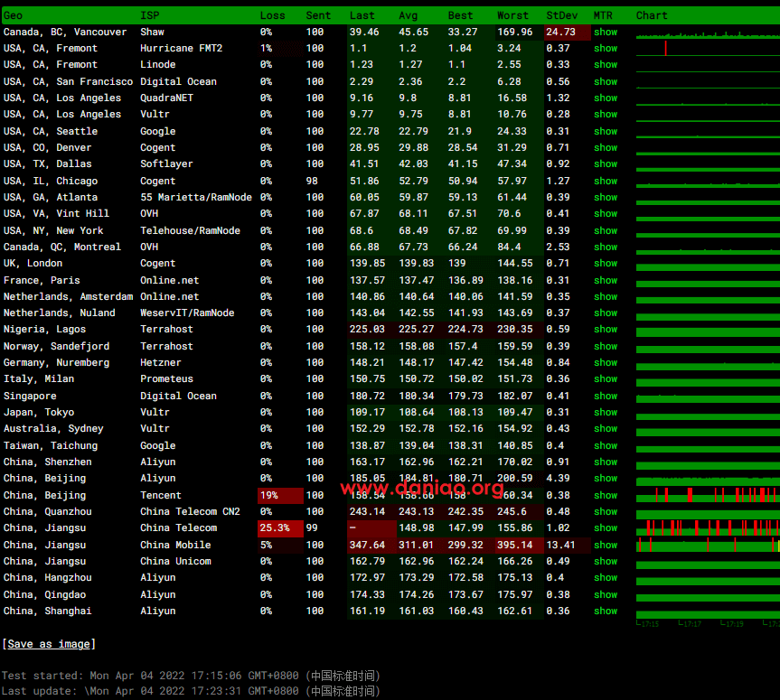Show MTR for Google Seattle row
This screenshot has width=780, height=700.
(x=606, y=131)
